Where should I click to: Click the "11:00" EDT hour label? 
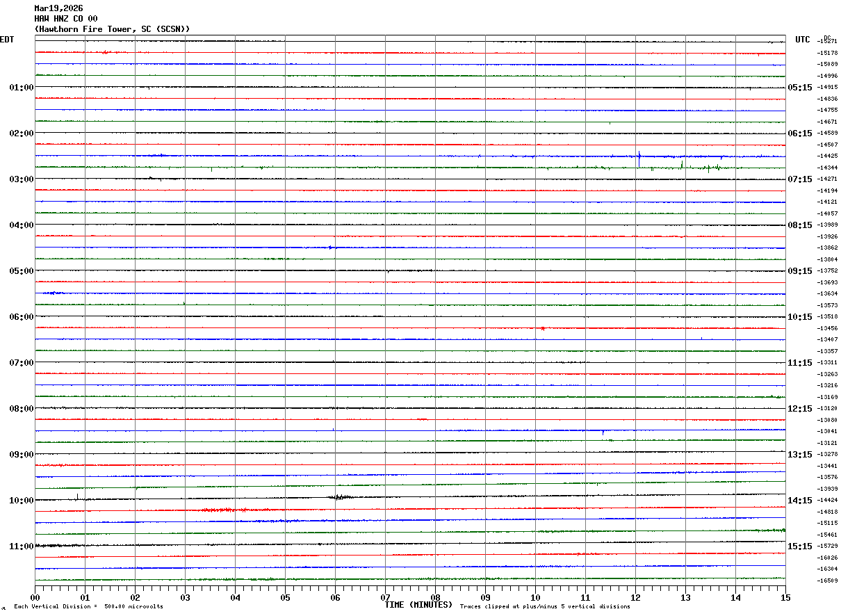point(22,546)
